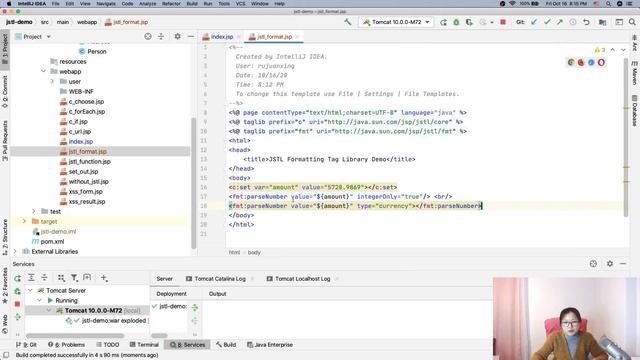The image size is (640, 360).
Task: Open the Problems tool window
Action: coord(67,345)
